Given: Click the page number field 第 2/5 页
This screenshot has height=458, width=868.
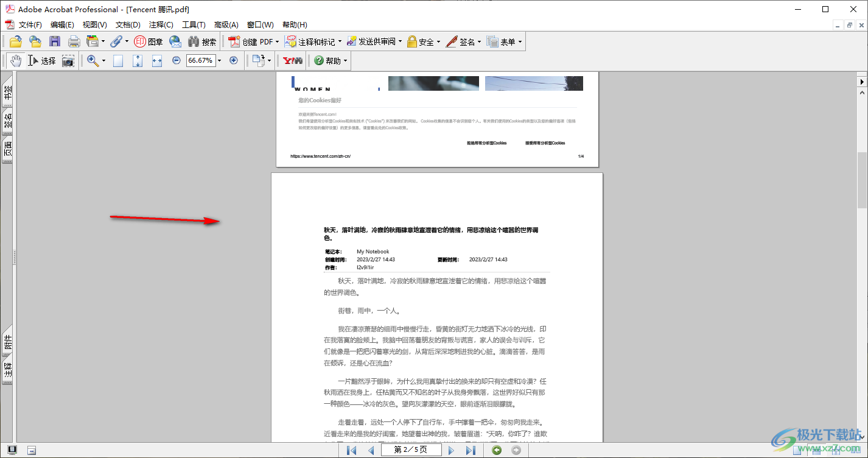Looking at the screenshot, I should (x=410, y=450).
